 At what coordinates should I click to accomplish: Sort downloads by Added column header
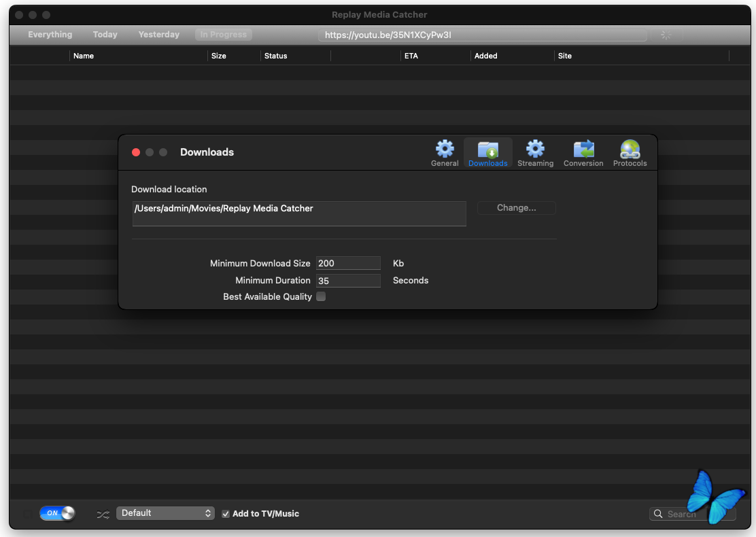click(485, 56)
